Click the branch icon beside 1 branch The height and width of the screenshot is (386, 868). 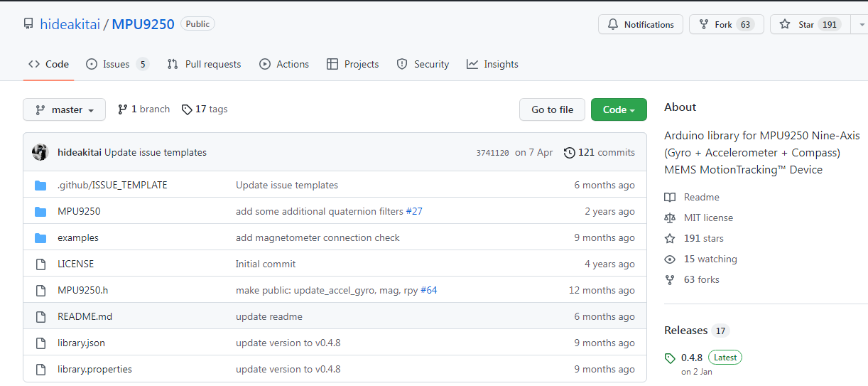click(123, 109)
